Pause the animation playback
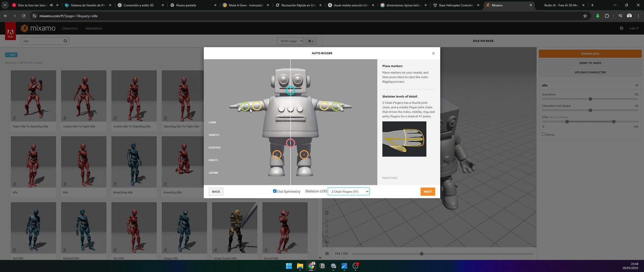644x272 pixels. coord(327,253)
